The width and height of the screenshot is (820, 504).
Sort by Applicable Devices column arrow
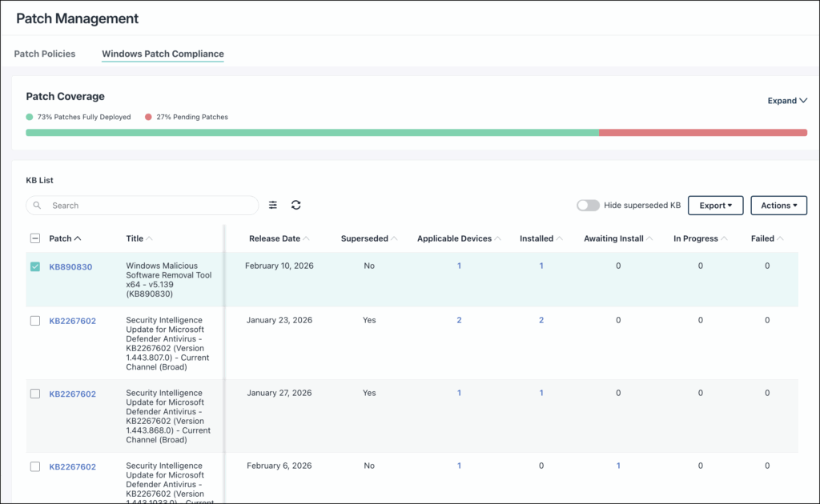(x=498, y=238)
